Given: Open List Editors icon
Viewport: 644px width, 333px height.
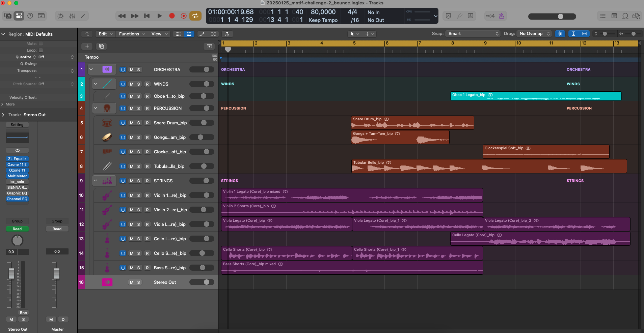Looking at the screenshot, I should pos(602,16).
